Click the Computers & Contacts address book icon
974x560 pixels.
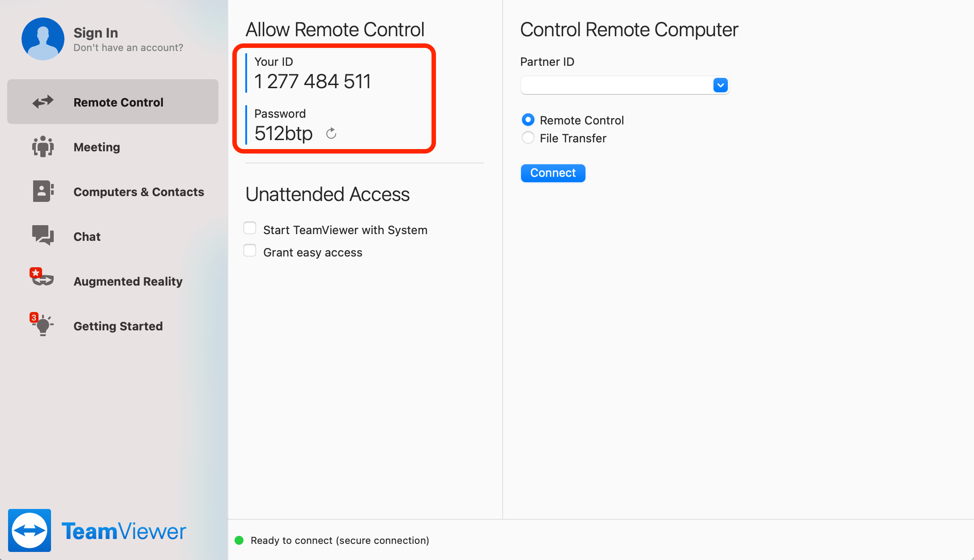point(43,192)
